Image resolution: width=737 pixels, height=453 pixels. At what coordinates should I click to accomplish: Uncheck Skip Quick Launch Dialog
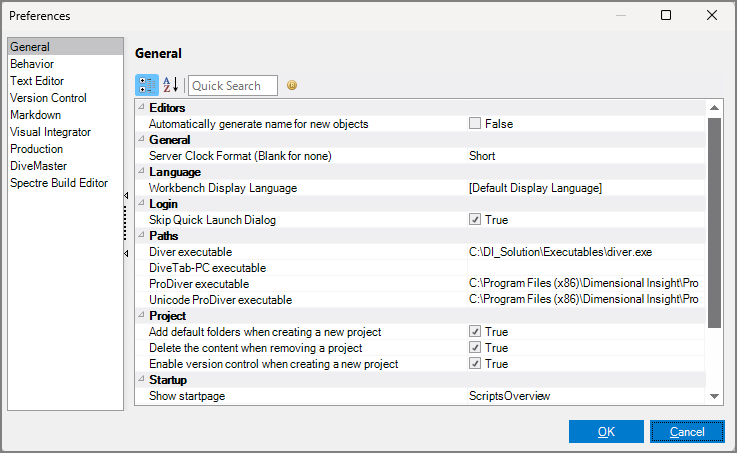pos(475,219)
